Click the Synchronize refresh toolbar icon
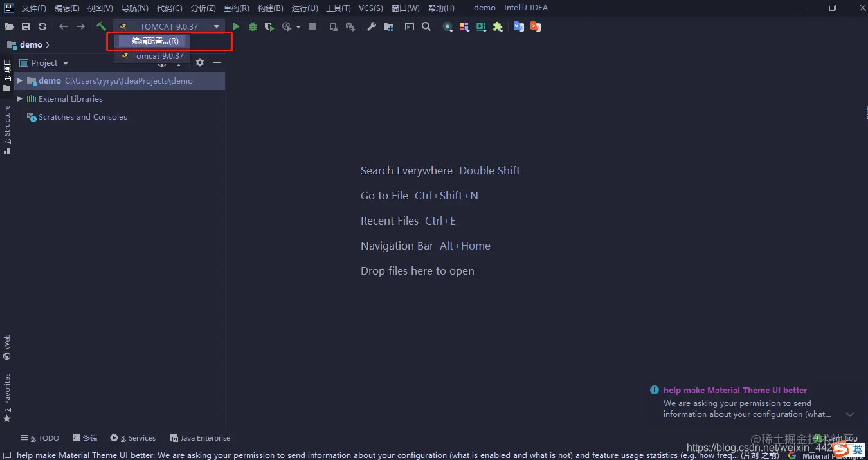Viewport: 868px width, 460px height. pos(42,26)
